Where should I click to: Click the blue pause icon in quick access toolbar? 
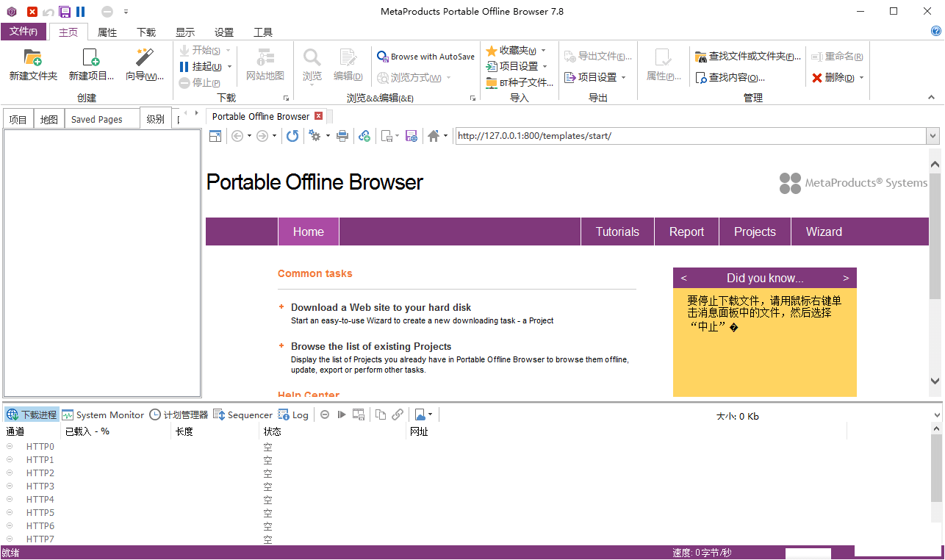pyautogui.click(x=81, y=12)
